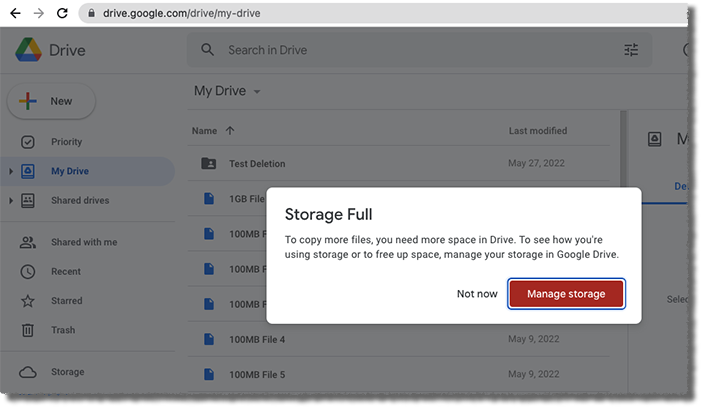The image size is (704, 414).
Task: Click the New button
Action: coord(51,101)
